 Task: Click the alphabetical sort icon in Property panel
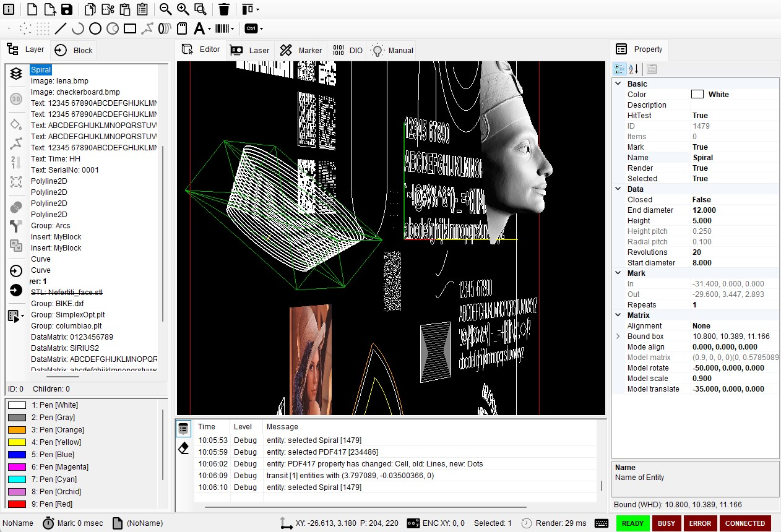tap(634, 69)
